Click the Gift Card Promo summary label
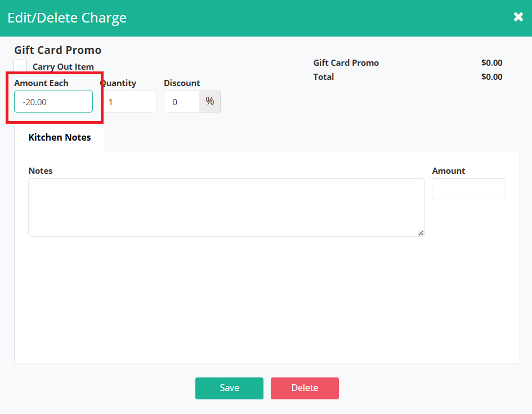The height and width of the screenshot is (414, 532). [346, 63]
